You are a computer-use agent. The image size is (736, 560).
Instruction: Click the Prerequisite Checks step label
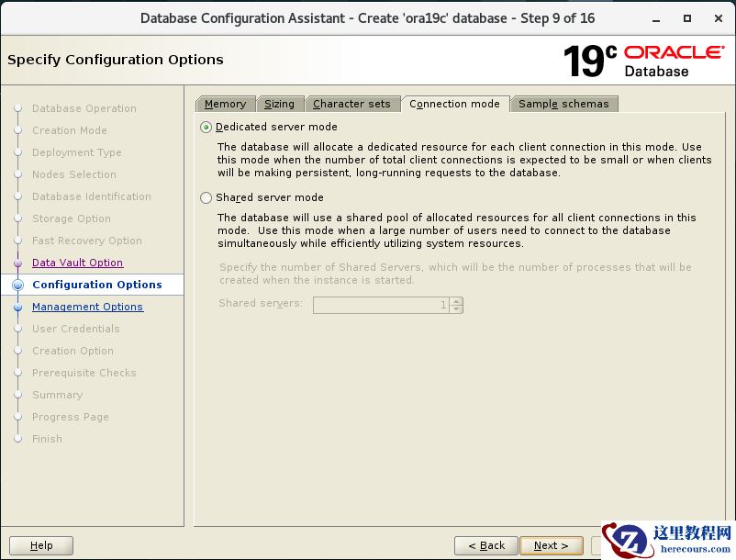[84, 373]
